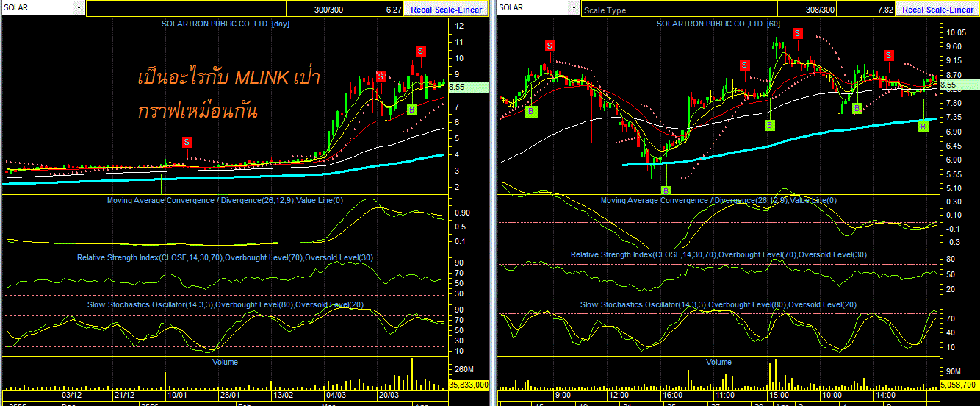Click the SOLARTRON PUBLIC CO.,LTD. [day] title

point(226,24)
